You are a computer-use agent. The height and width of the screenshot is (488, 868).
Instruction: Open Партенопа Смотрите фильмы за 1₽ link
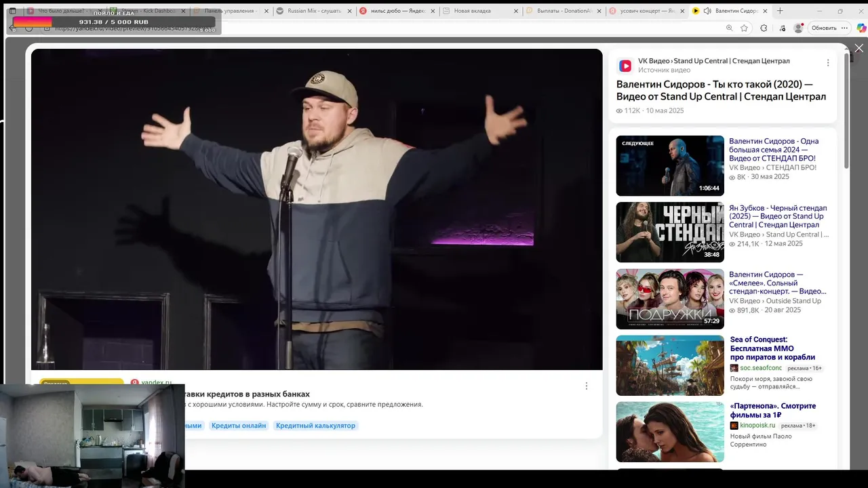[x=773, y=411]
